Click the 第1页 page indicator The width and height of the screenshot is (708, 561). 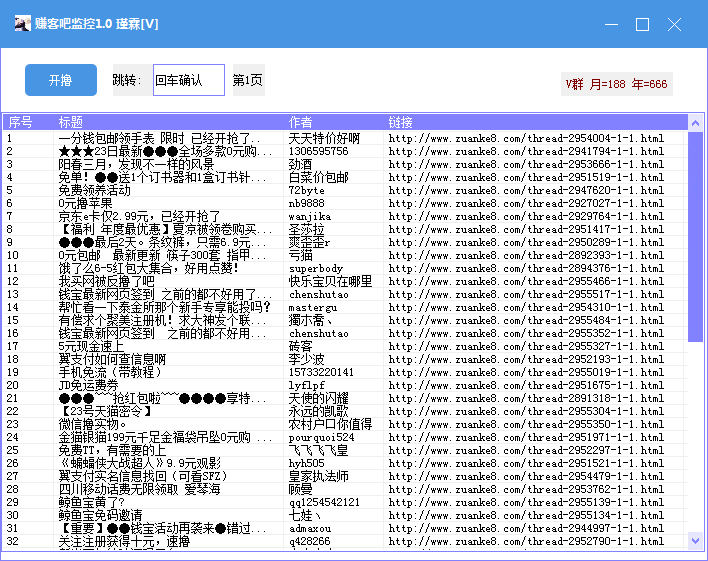click(248, 80)
